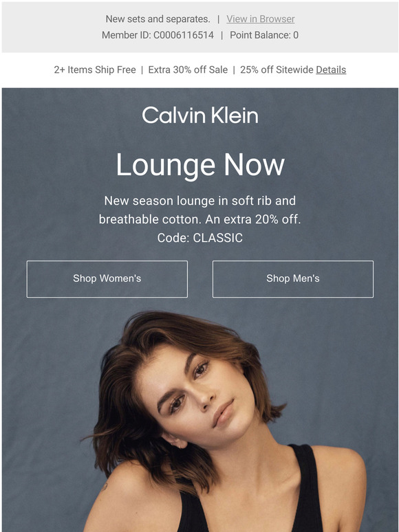
Task: Select the Member ID C0006116514 text
Action: click(x=158, y=35)
